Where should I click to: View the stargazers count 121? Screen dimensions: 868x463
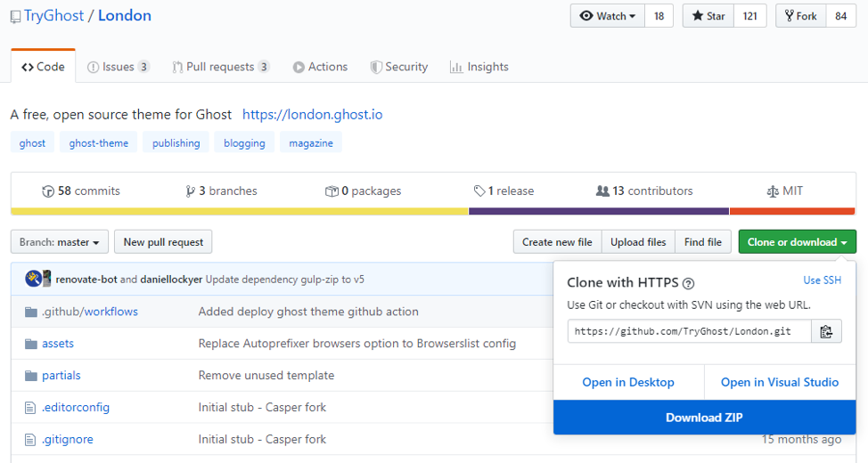click(750, 16)
